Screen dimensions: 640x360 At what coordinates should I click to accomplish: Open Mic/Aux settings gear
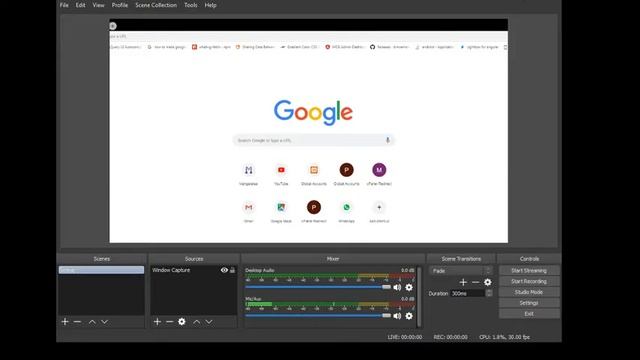(409, 316)
